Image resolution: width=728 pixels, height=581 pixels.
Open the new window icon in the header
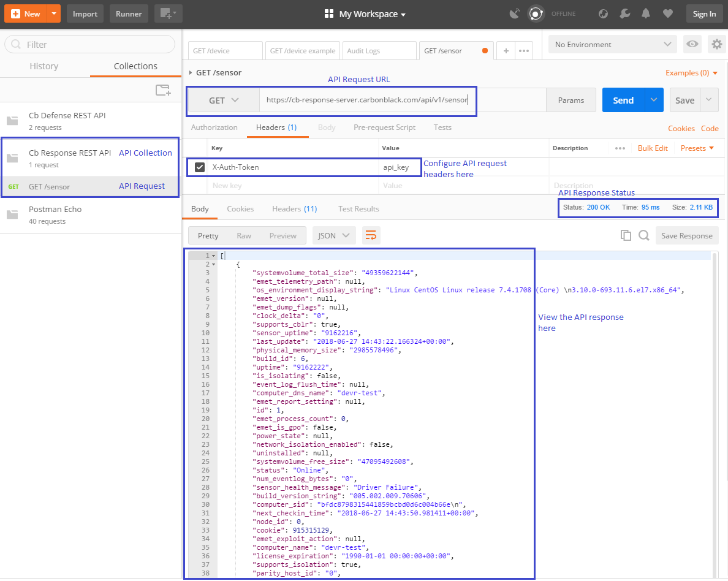tap(168, 13)
